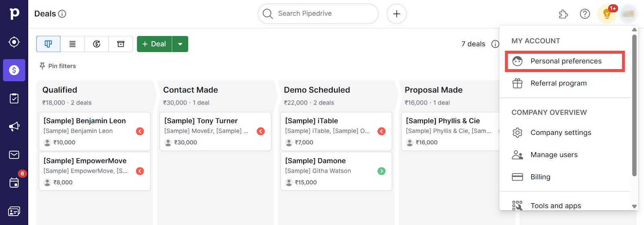Open Personal preferences menu item
The width and height of the screenshot is (644, 225).
click(566, 61)
